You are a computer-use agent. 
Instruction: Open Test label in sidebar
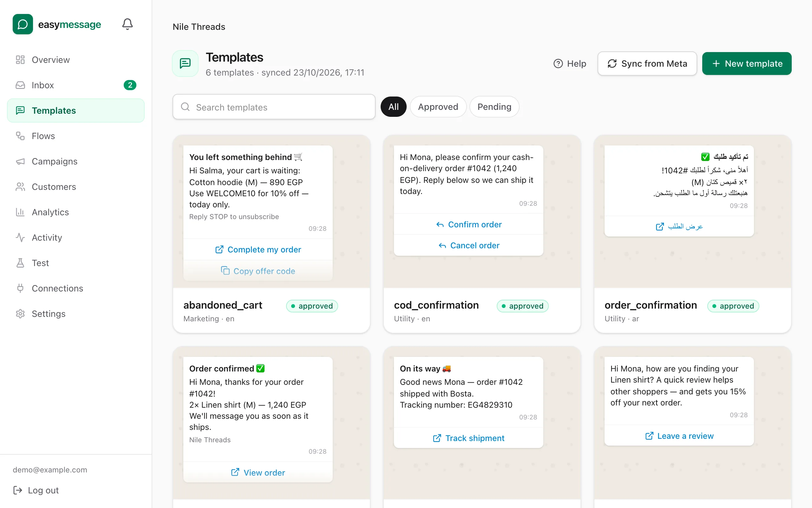pos(40,263)
